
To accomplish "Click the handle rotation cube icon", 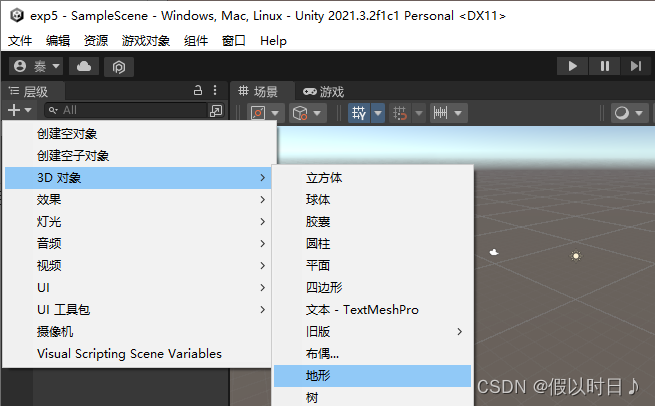I will pos(300,113).
